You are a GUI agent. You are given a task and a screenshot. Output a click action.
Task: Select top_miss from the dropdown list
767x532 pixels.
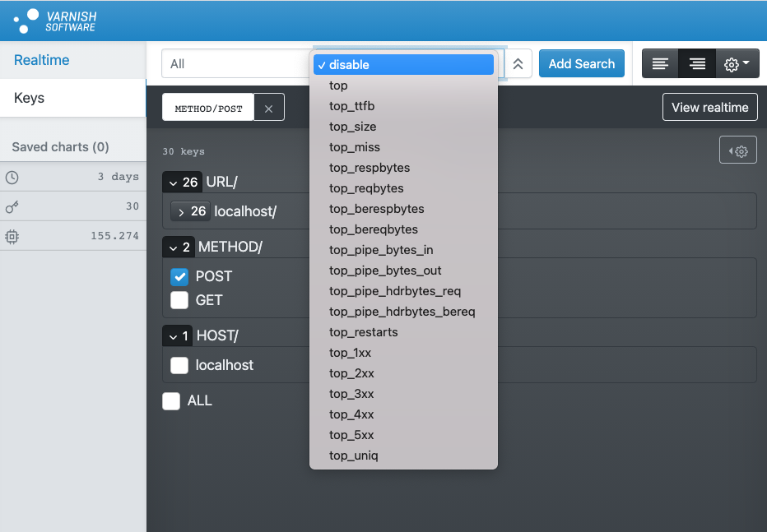coord(354,147)
